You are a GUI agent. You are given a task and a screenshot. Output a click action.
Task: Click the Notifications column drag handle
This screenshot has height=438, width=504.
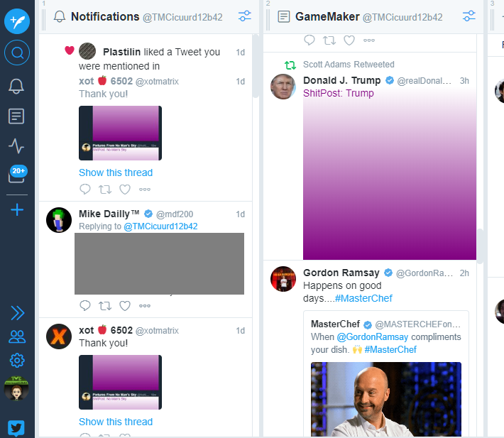coord(44,20)
